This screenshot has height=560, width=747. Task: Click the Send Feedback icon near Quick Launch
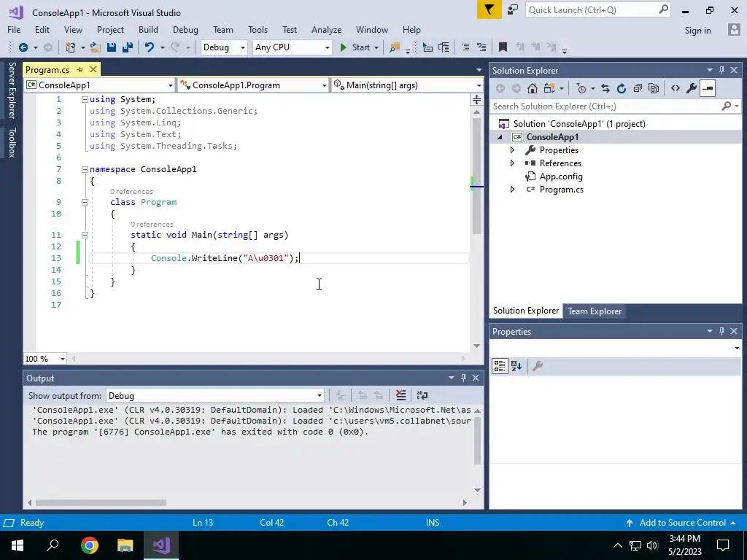coord(513,10)
